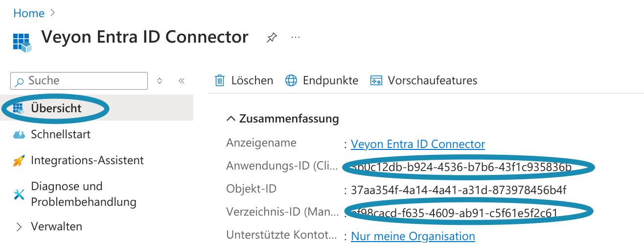Click the Endpunkte globe icon
The image size is (644, 245).
[x=291, y=80]
